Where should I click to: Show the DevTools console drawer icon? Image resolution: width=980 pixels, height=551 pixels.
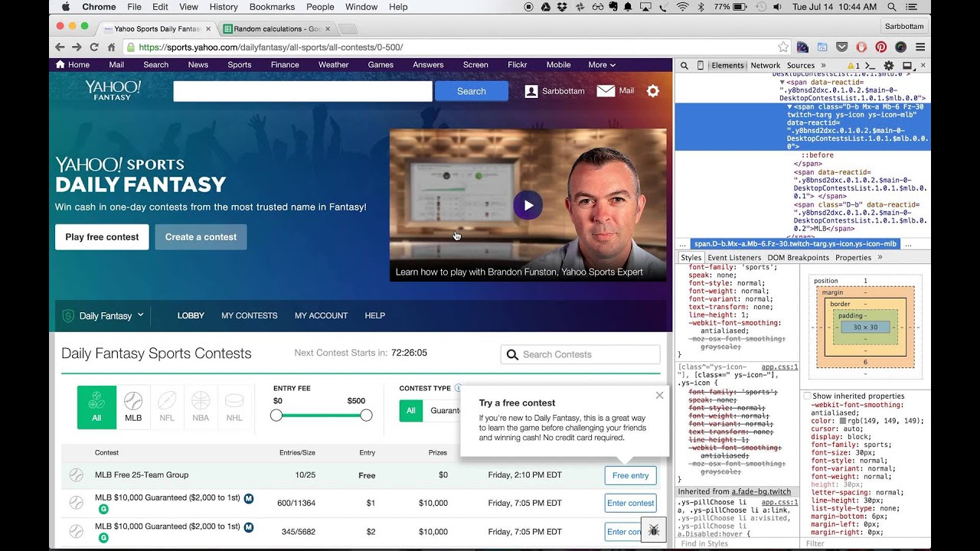point(872,66)
